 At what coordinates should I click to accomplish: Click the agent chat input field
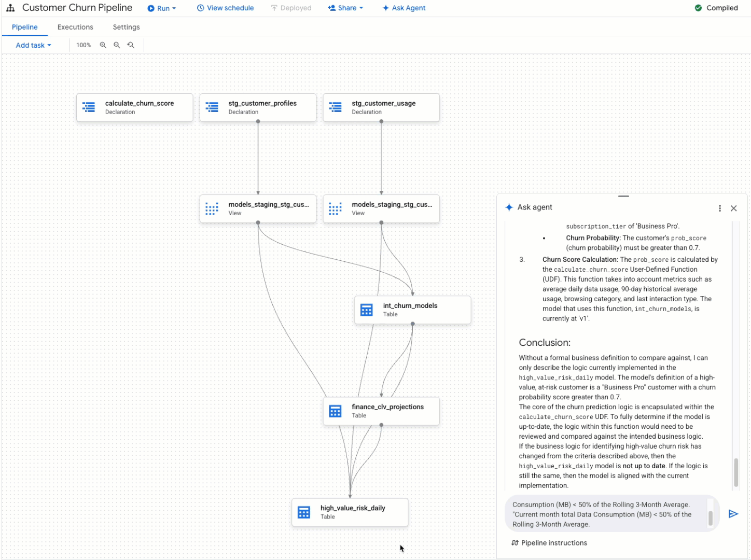coord(596,514)
